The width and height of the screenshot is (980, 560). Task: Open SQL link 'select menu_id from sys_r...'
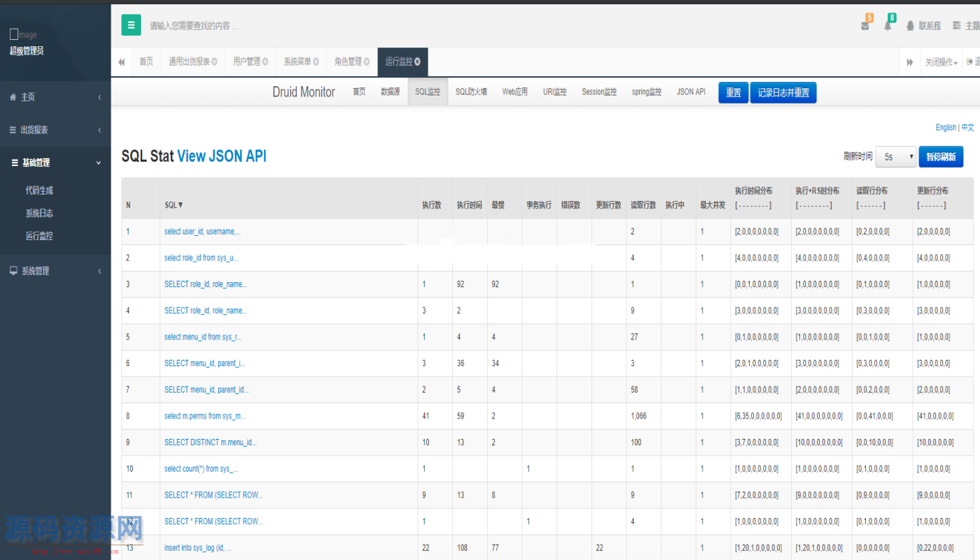click(x=203, y=337)
